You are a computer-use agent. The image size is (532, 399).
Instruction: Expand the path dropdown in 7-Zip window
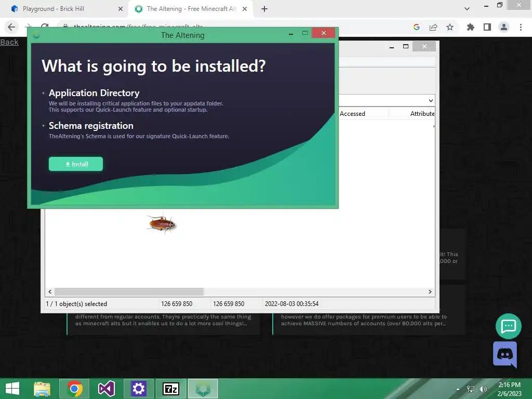pos(431,100)
